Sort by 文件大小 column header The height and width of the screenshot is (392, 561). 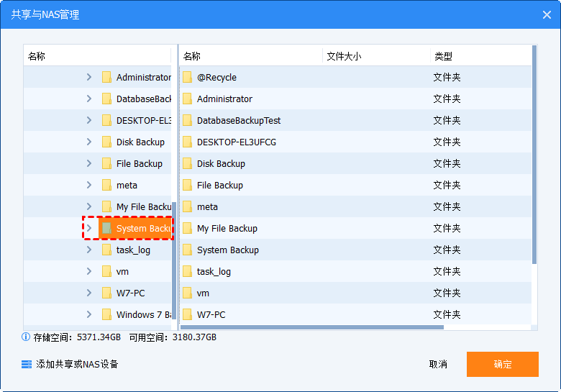point(344,56)
